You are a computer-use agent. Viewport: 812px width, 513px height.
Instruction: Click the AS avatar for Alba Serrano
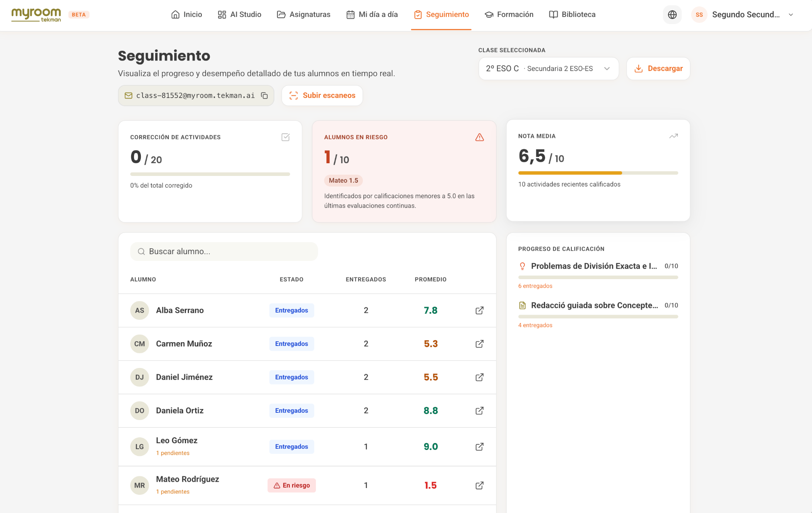click(140, 310)
